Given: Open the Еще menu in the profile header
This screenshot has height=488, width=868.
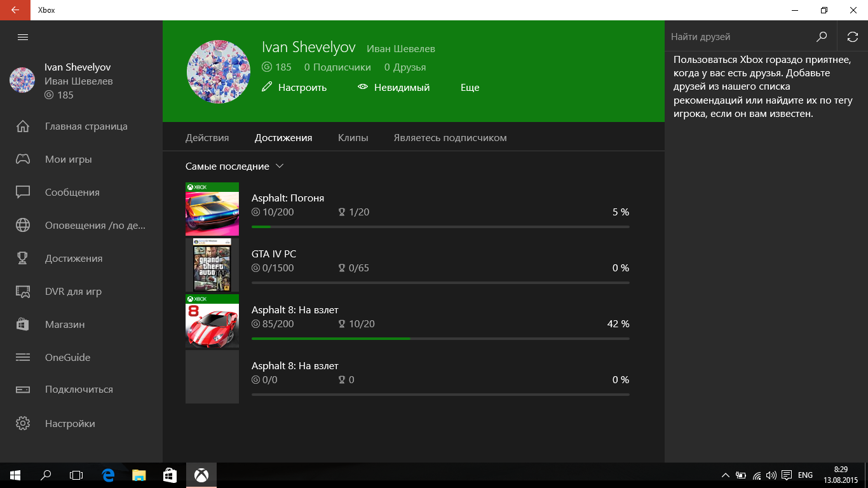Looking at the screenshot, I should pyautogui.click(x=470, y=88).
